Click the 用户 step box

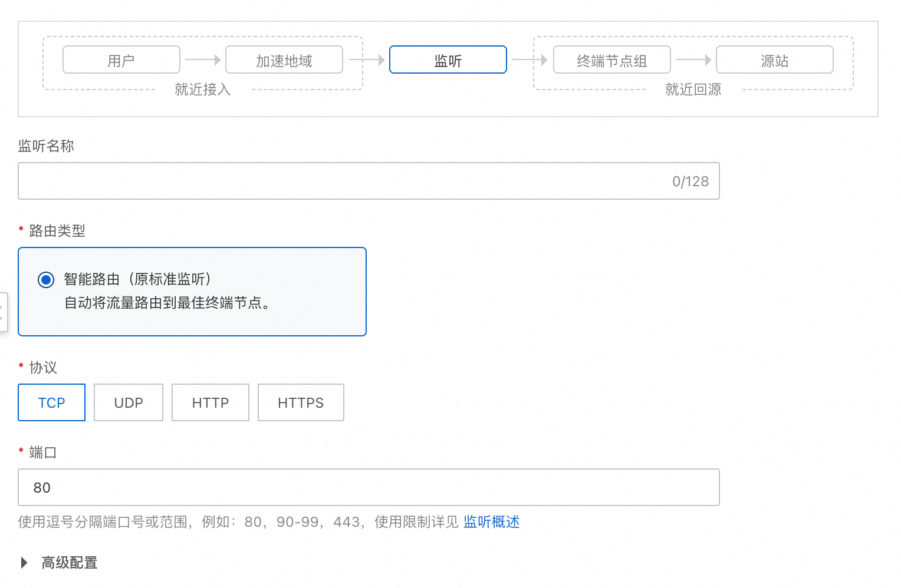pyautogui.click(x=121, y=60)
